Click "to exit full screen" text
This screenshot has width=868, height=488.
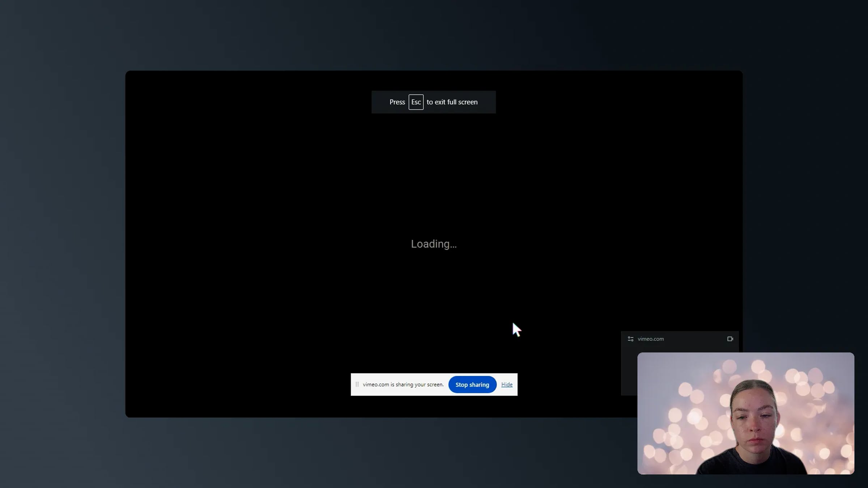452,102
